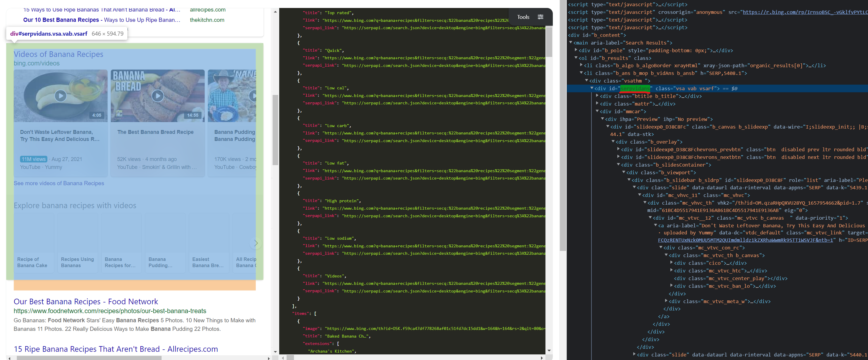The width and height of the screenshot is (868, 360).
Task: Play "The Best Banana Bread Recipe" video
Action: [x=157, y=96]
